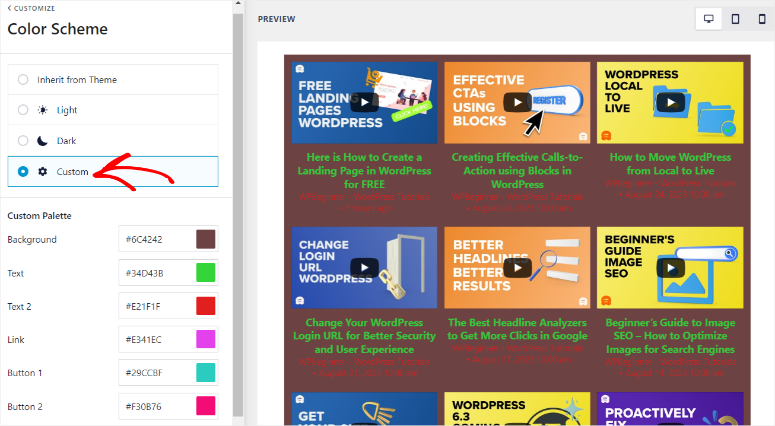Play the Beginner's Guide Image SEO video
Screen dimensions: 775x426
tap(670, 267)
